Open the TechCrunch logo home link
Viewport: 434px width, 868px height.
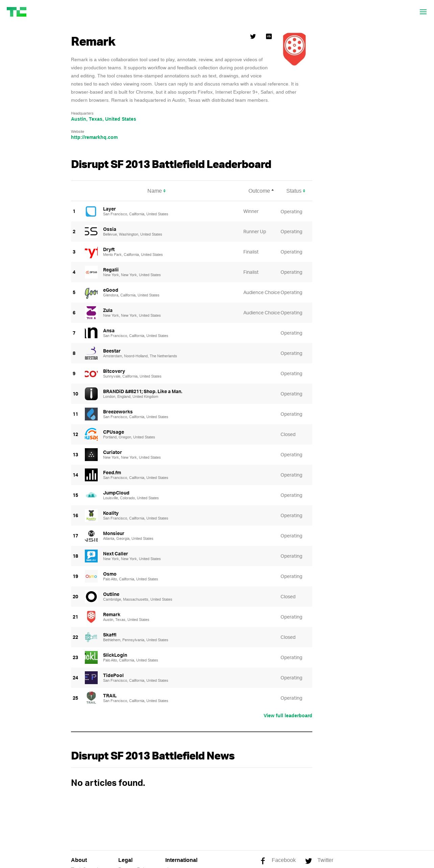click(17, 12)
